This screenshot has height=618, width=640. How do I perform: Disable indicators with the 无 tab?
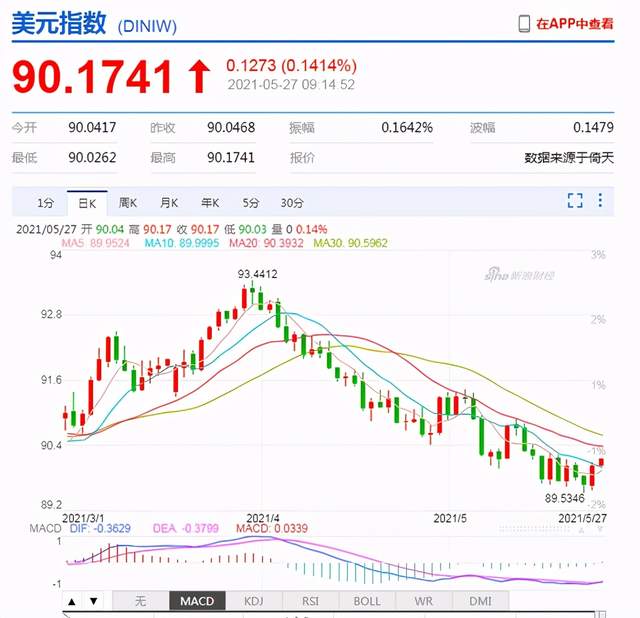tap(139, 601)
